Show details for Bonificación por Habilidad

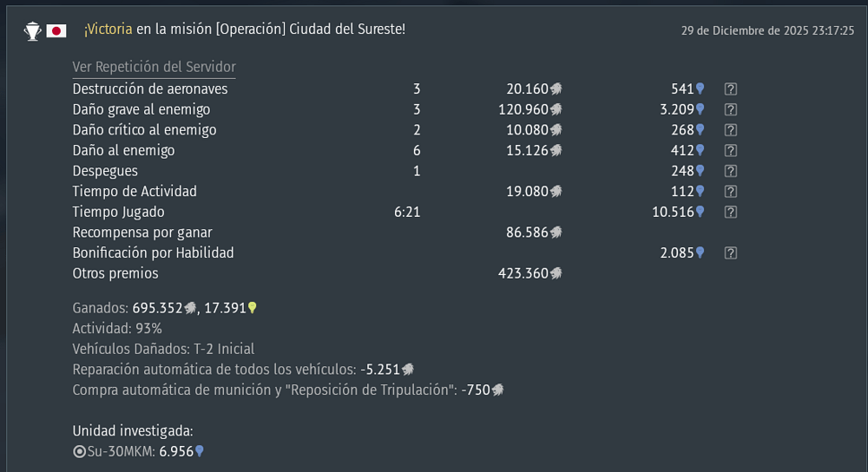[731, 253]
